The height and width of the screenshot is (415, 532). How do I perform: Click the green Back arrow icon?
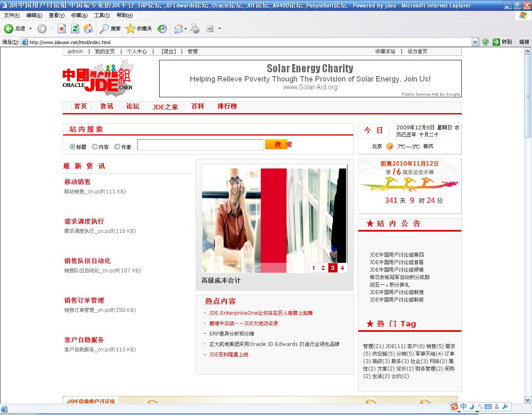click(8, 29)
